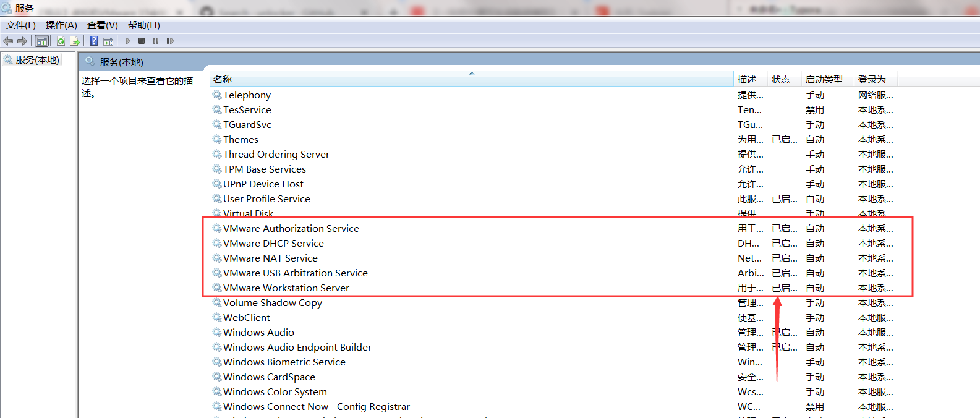Sort by the 启动类型 column header
Screen dimensions: 980x418
pos(824,80)
